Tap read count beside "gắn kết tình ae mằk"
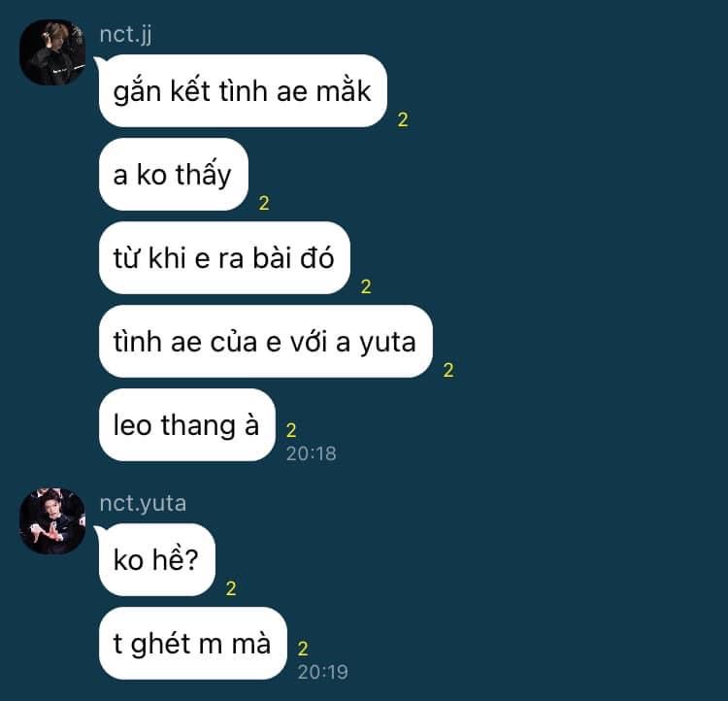The width and height of the screenshot is (728, 701). tap(403, 119)
